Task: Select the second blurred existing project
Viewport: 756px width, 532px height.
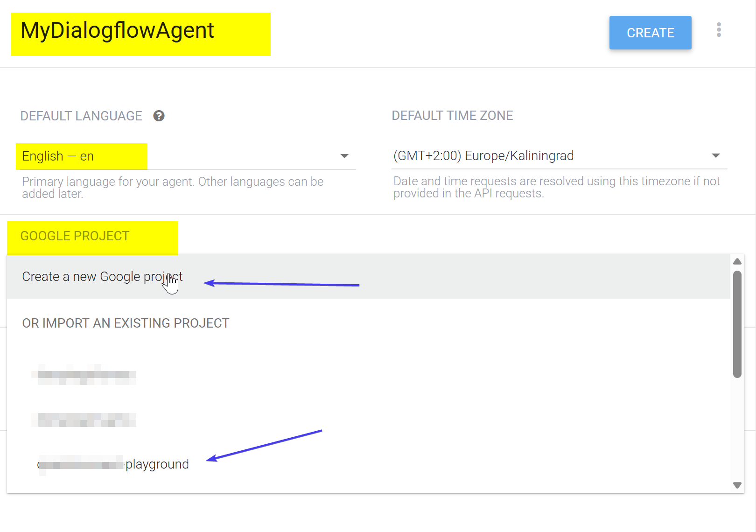Action: (x=84, y=420)
